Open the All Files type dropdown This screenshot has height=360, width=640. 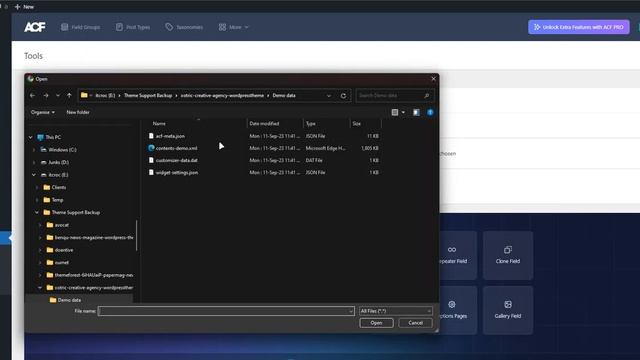pos(395,311)
